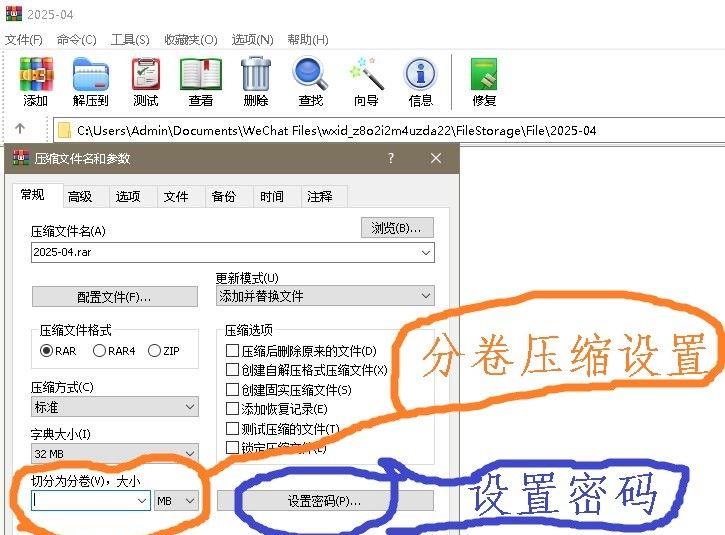Enable test archived files (测试压缩的文件)
The height and width of the screenshot is (535, 725).
pos(232,429)
